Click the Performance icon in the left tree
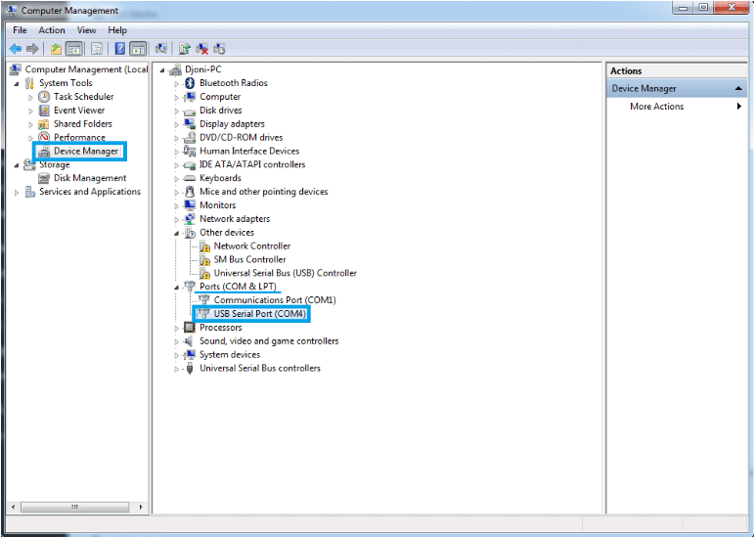This screenshot has height=537, width=756. [x=44, y=138]
